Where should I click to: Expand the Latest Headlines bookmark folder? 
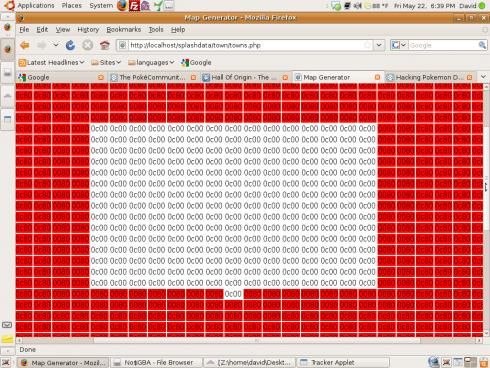tap(51, 62)
